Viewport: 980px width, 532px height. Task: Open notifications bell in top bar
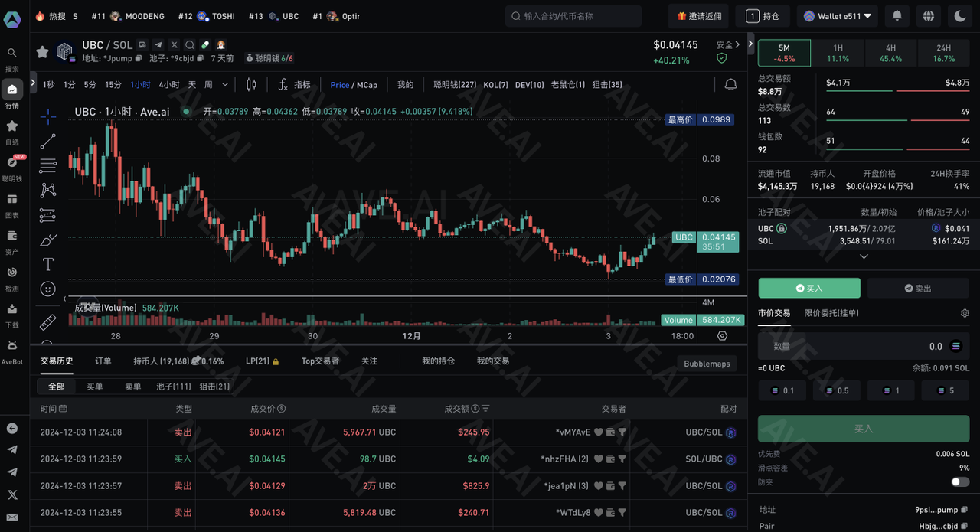[897, 16]
